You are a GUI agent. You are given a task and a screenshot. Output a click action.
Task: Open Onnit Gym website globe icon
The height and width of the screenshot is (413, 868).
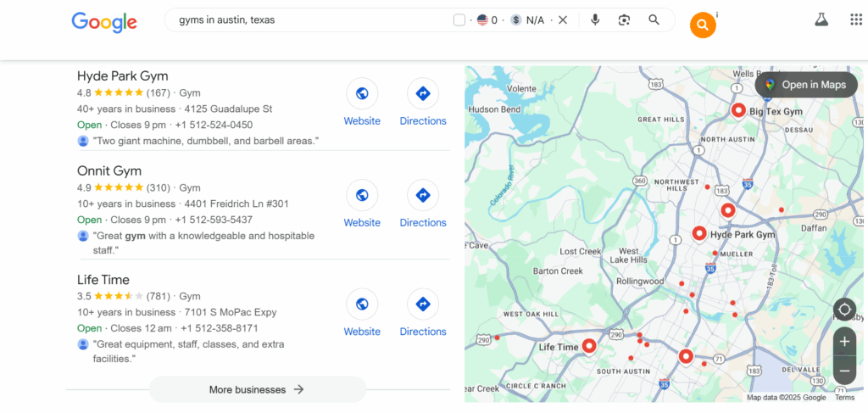click(x=362, y=195)
